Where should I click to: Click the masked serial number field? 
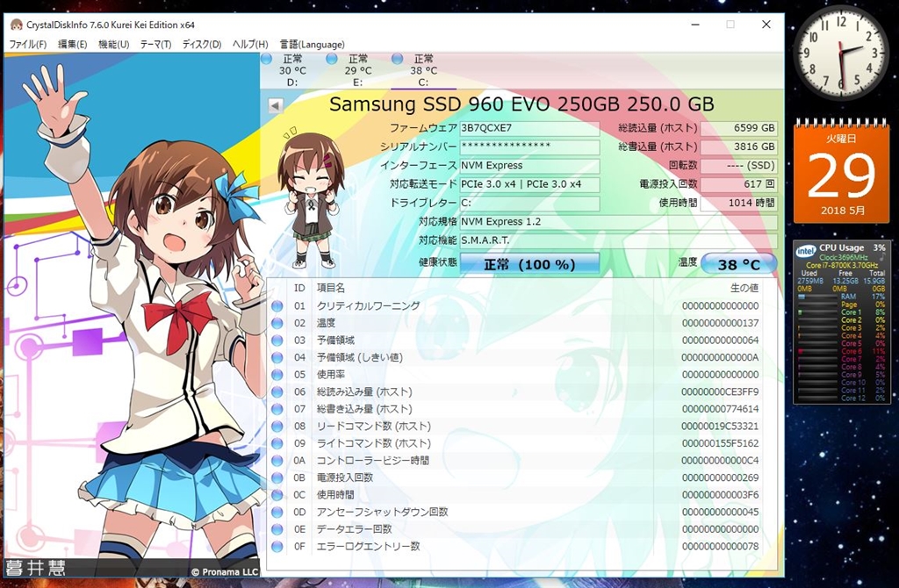pos(529,147)
